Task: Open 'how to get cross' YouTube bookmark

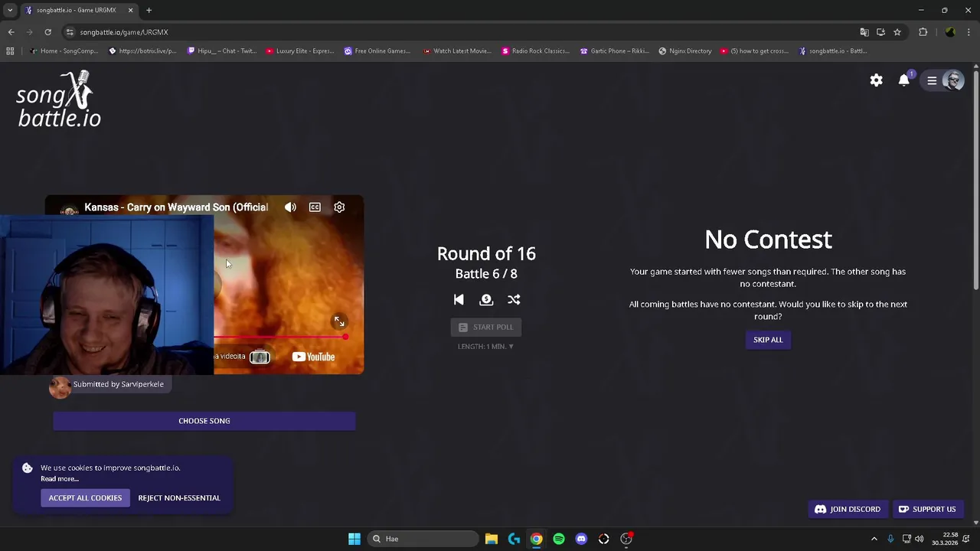Action: tap(754, 51)
